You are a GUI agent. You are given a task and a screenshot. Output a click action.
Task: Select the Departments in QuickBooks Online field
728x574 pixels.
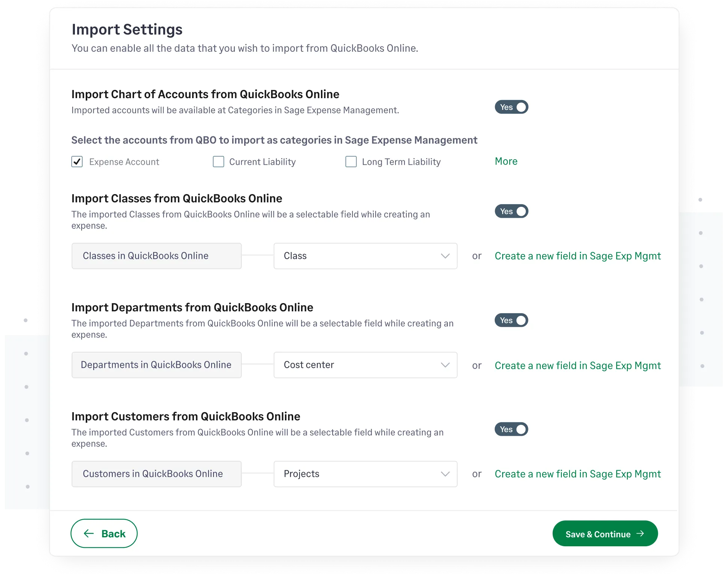[156, 365]
